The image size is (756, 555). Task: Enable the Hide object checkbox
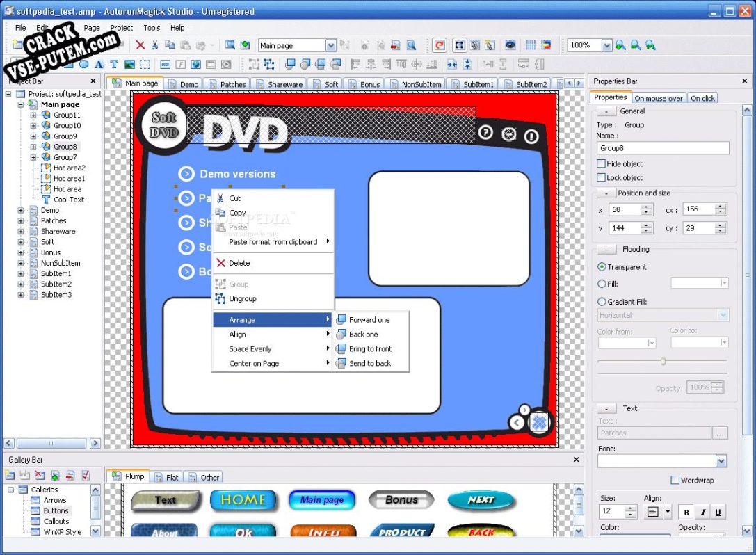(602, 163)
